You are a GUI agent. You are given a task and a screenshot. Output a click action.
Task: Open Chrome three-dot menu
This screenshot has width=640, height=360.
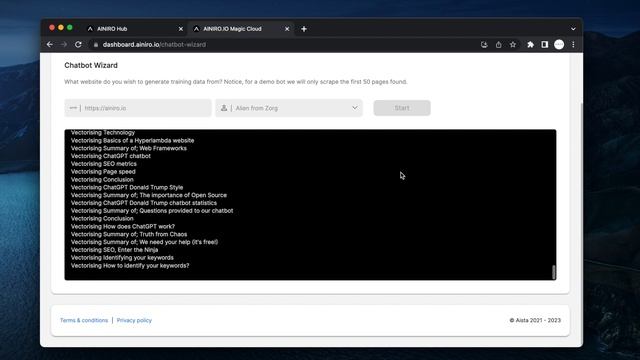click(x=573, y=44)
